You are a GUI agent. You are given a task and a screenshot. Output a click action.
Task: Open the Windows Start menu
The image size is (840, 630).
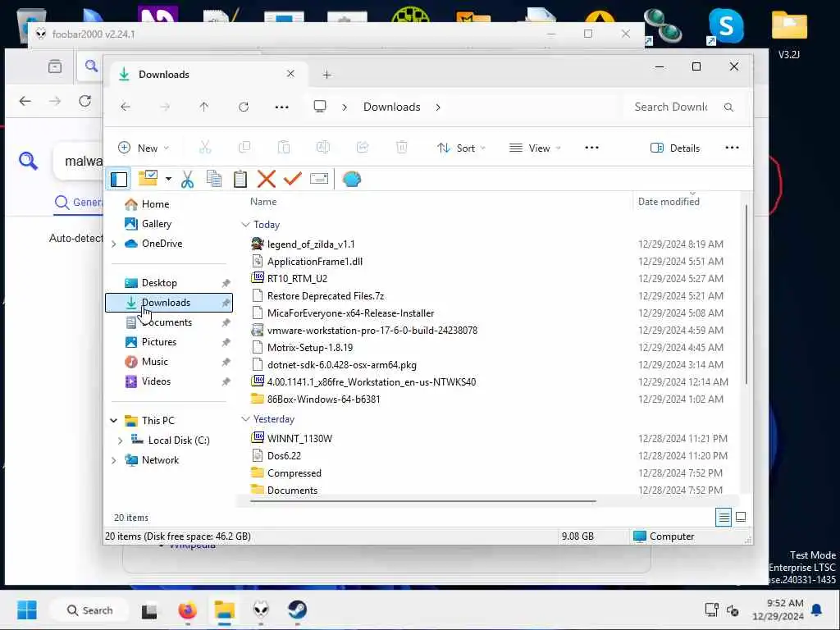pyautogui.click(x=27, y=609)
